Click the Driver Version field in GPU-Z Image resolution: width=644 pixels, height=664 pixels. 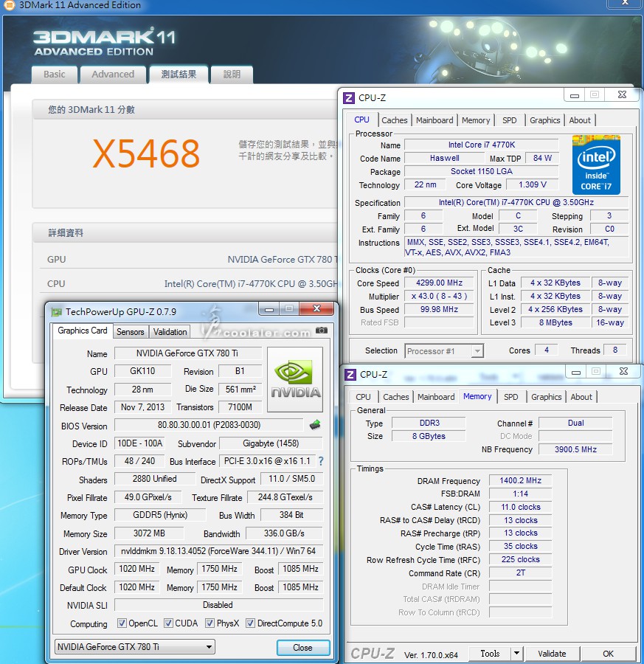(x=218, y=551)
